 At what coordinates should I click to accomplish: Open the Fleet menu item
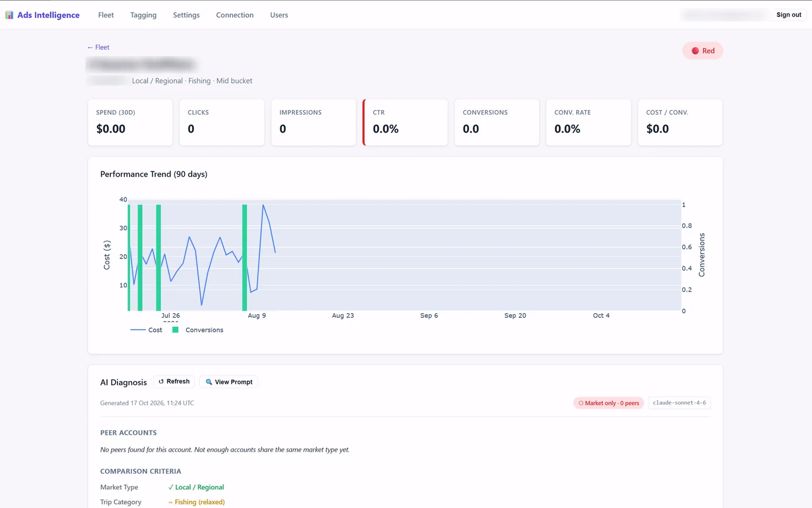106,15
